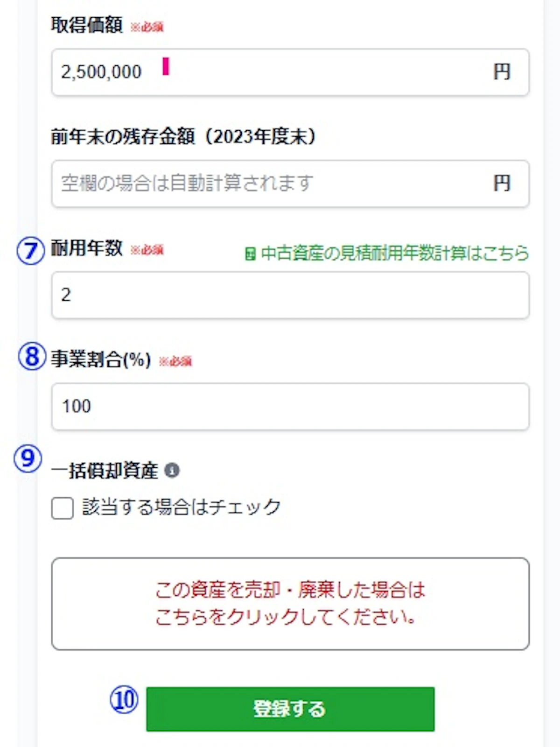Focus the 事業割合(%) input field
Viewport: 560px width, 747px height.
290,407
